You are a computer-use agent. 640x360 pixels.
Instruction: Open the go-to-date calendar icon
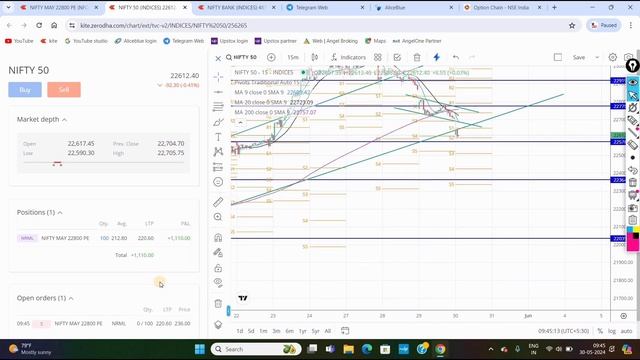pos(345,331)
